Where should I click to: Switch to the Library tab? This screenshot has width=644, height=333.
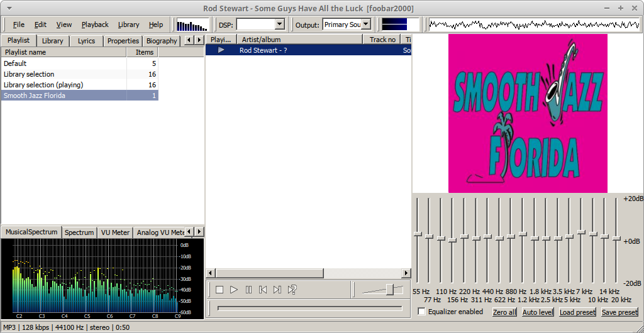coord(53,41)
